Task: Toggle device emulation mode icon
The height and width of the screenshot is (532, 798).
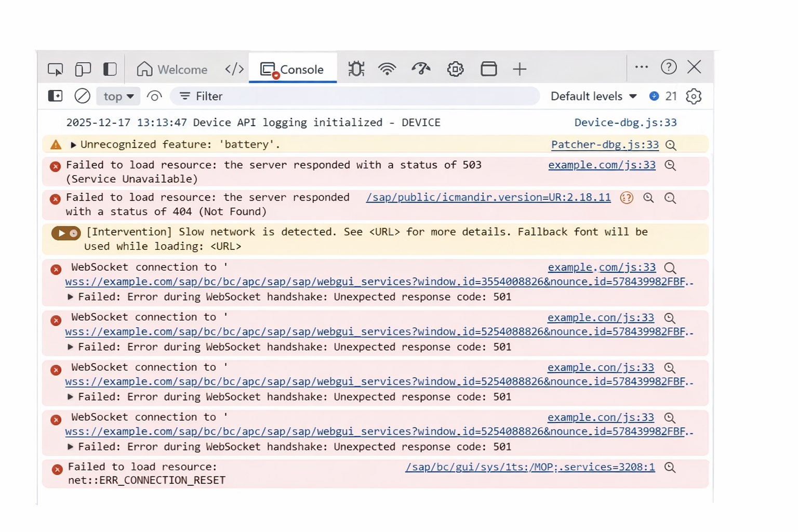Action: tap(83, 69)
